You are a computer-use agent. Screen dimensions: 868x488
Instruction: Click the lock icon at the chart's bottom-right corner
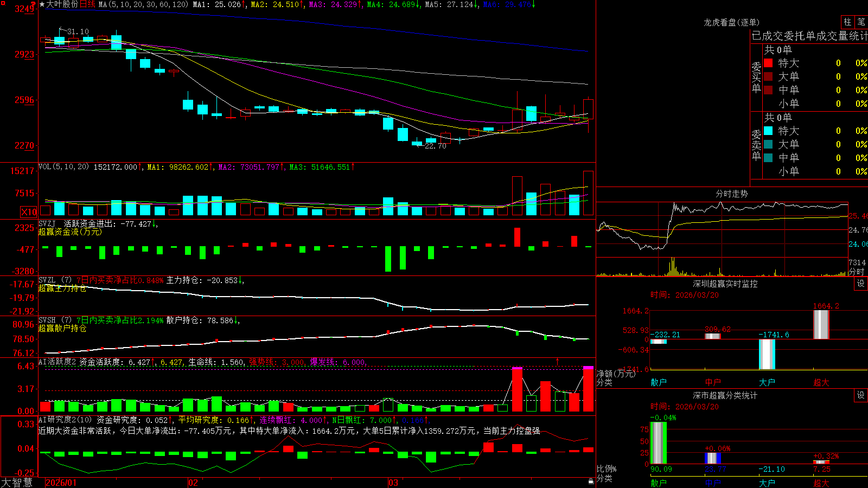(x=591, y=481)
